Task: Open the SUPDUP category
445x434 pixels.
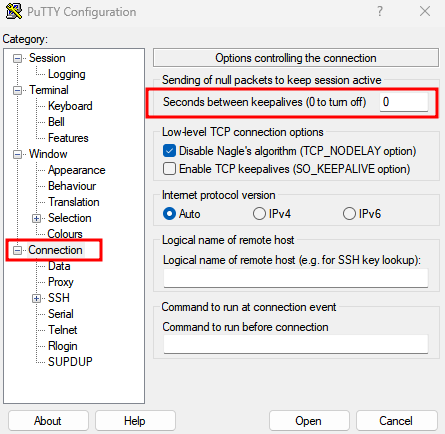Action: tap(70, 362)
